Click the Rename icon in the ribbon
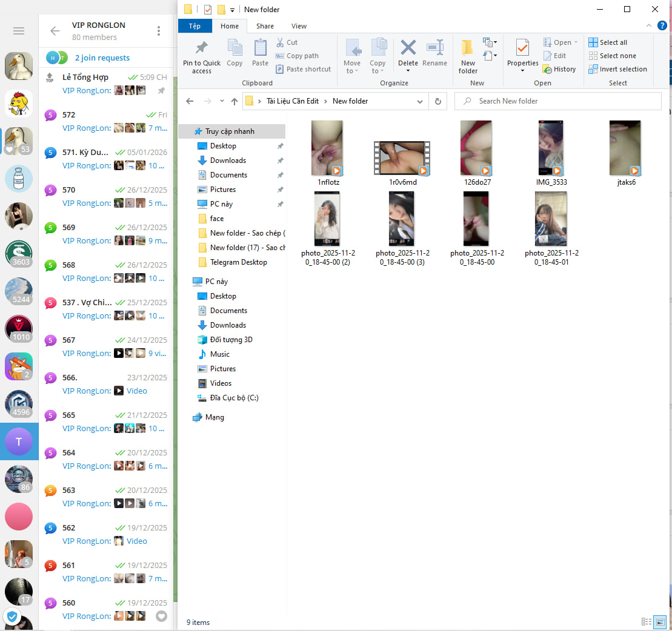This screenshot has width=672, height=631. pos(434,48)
